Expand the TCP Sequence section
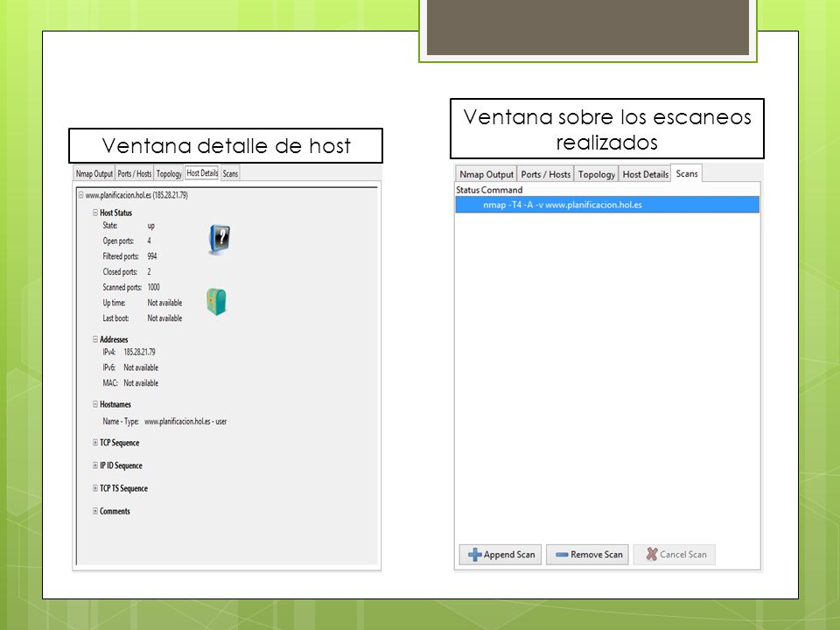The height and width of the screenshot is (630, 840). tap(94, 443)
